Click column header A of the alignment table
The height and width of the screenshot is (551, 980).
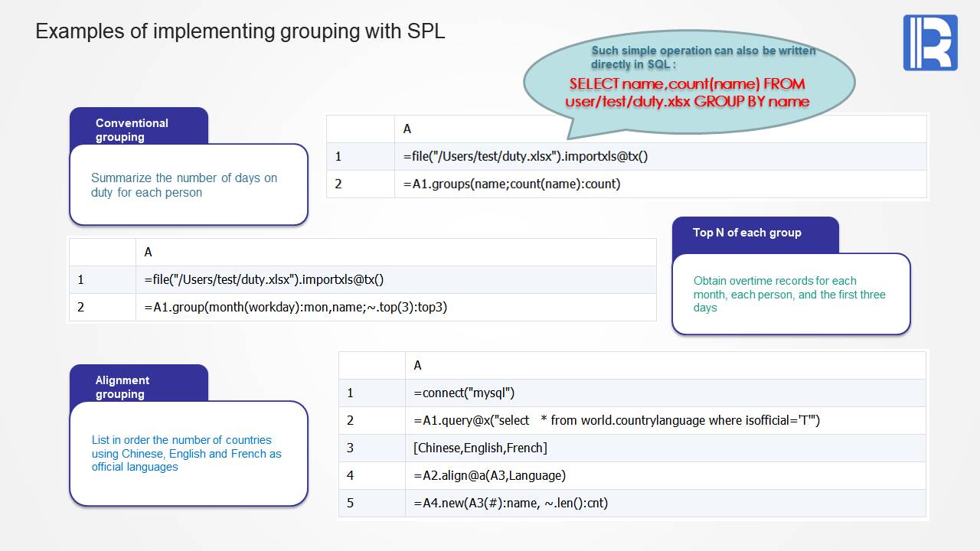pos(418,365)
